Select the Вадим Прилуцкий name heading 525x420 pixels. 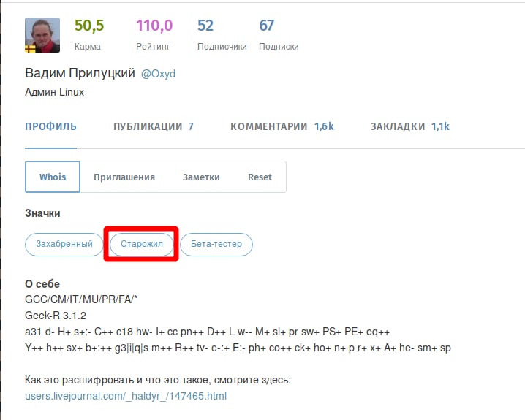[80, 72]
